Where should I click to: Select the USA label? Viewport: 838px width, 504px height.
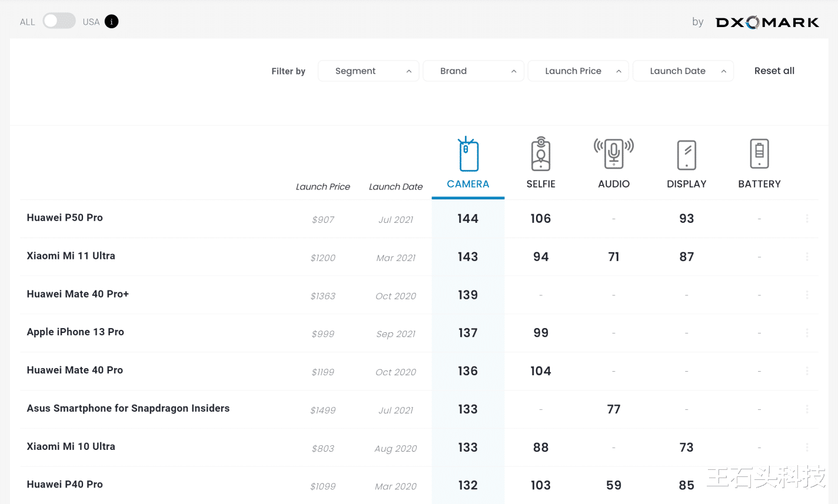pos(91,22)
